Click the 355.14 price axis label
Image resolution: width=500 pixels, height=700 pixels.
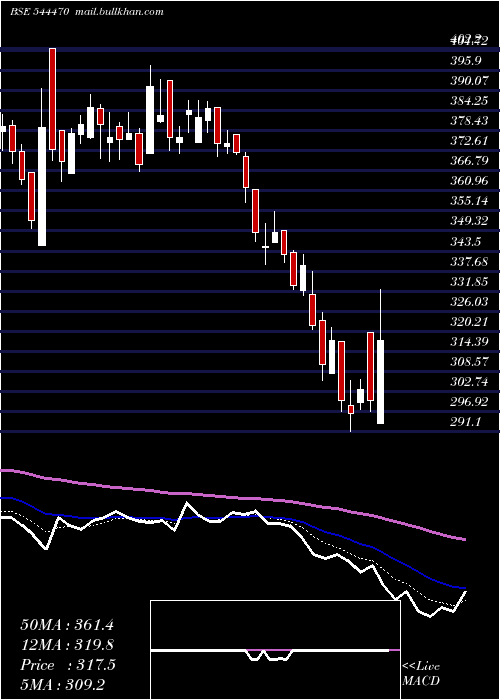(469, 201)
